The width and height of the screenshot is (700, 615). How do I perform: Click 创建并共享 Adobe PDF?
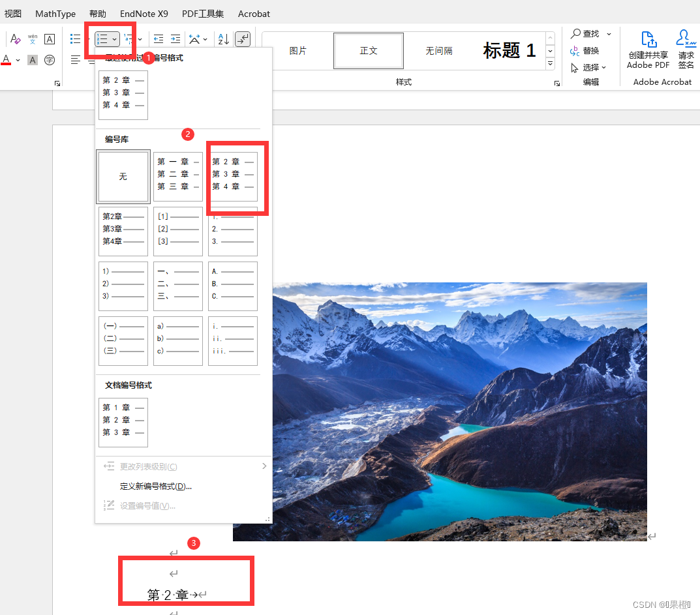pyautogui.click(x=648, y=50)
